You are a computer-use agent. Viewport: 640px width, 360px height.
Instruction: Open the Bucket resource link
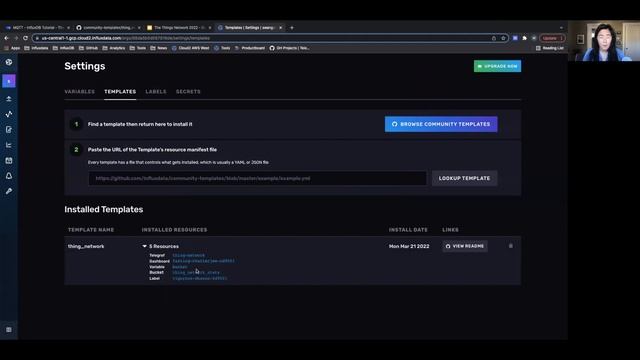196,272
